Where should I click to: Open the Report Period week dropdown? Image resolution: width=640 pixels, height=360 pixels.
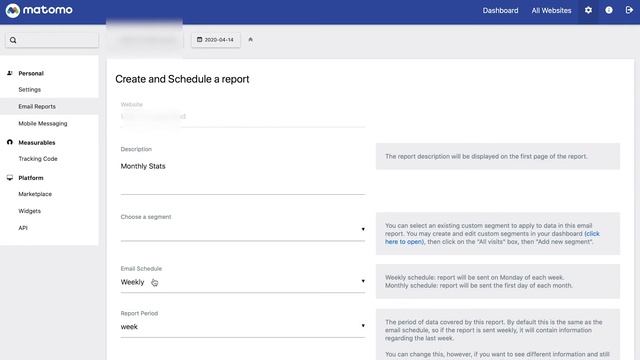click(243, 327)
